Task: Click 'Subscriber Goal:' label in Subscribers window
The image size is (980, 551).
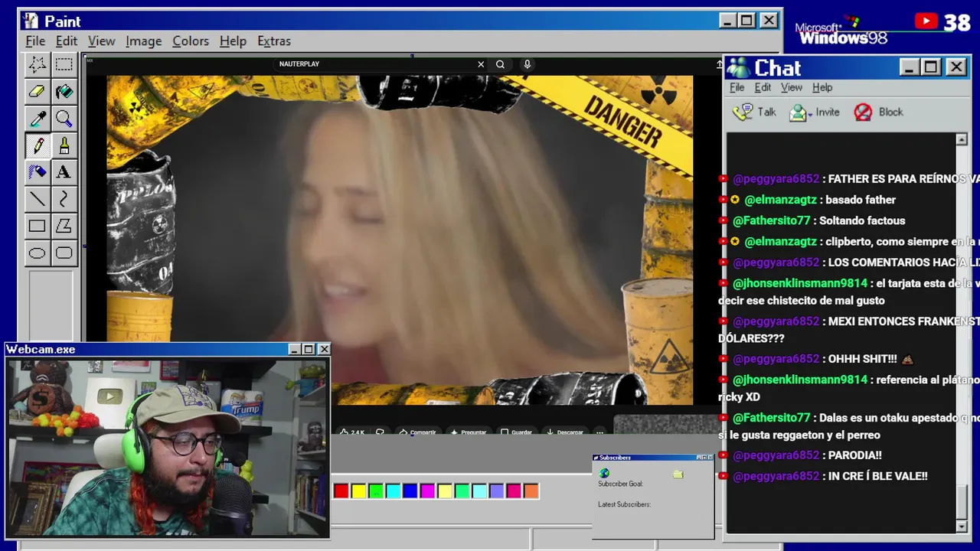Action: [620, 484]
